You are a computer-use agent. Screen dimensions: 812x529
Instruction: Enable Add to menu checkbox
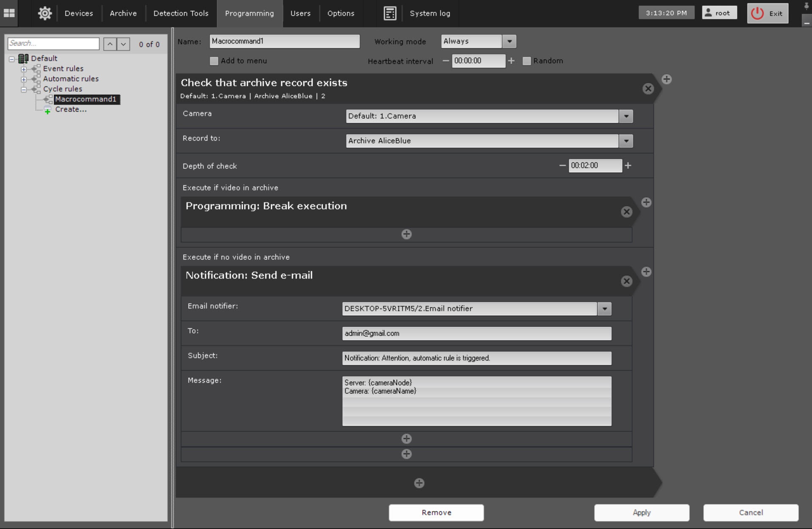214,61
